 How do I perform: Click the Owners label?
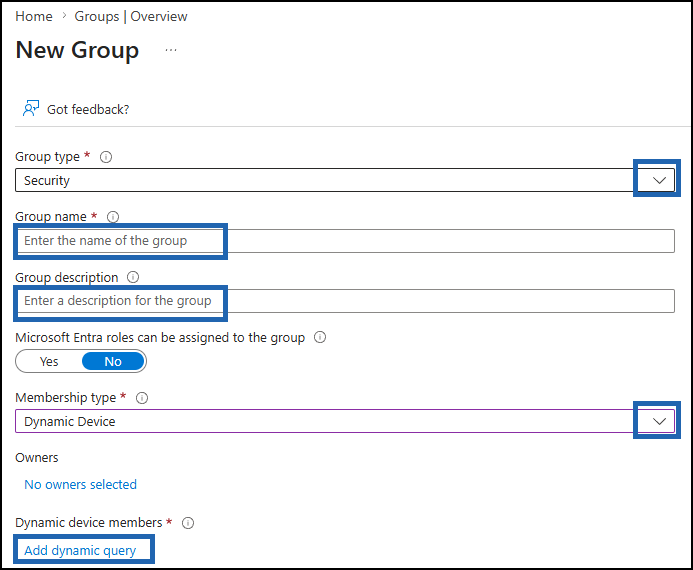click(x=37, y=457)
